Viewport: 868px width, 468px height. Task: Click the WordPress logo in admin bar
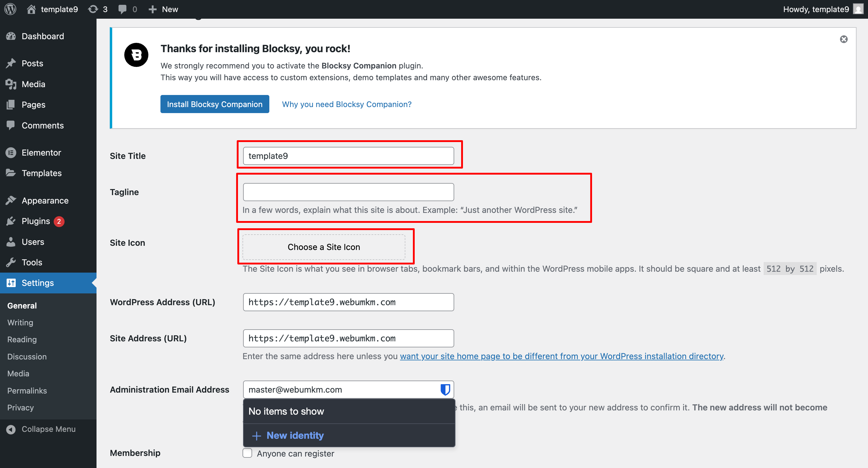coord(11,9)
